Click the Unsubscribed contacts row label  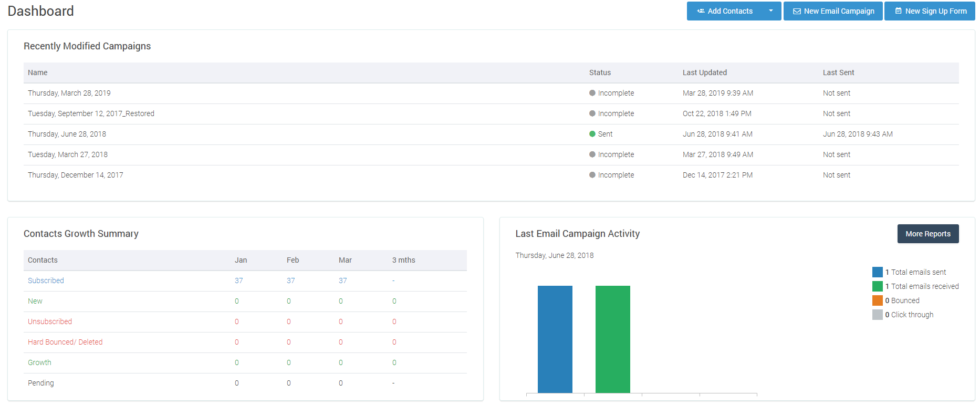tap(50, 321)
